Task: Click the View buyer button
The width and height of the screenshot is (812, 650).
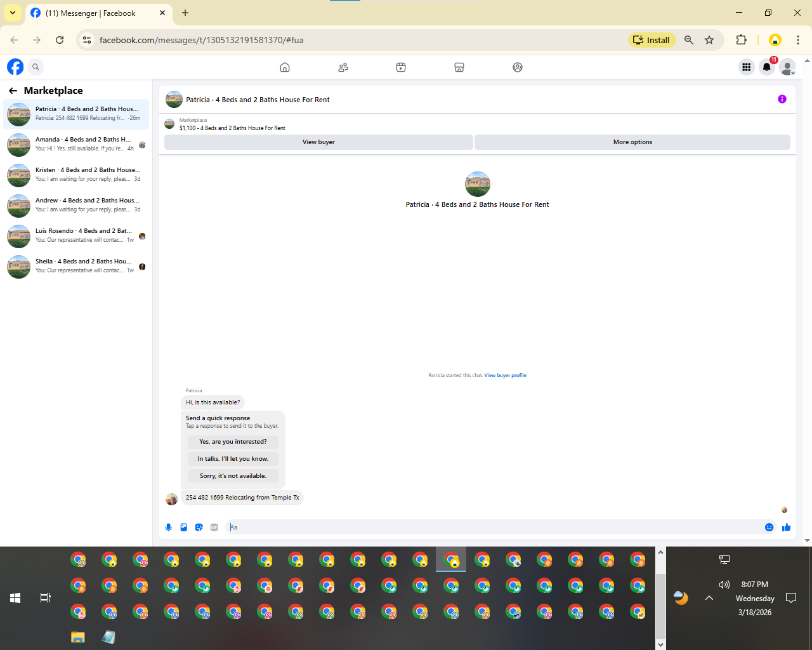Action: [x=318, y=142]
